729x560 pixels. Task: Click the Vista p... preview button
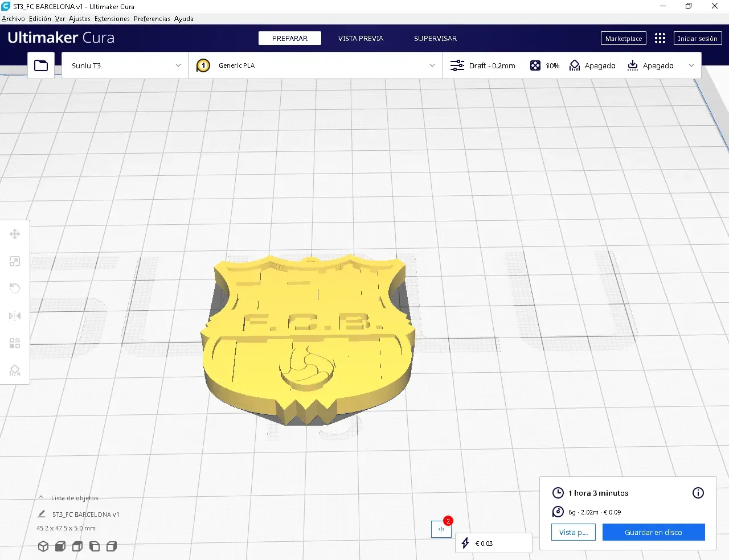574,532
